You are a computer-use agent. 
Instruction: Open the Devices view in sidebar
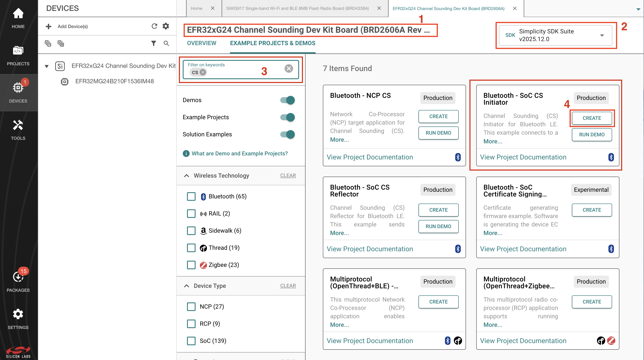point(18,93)
